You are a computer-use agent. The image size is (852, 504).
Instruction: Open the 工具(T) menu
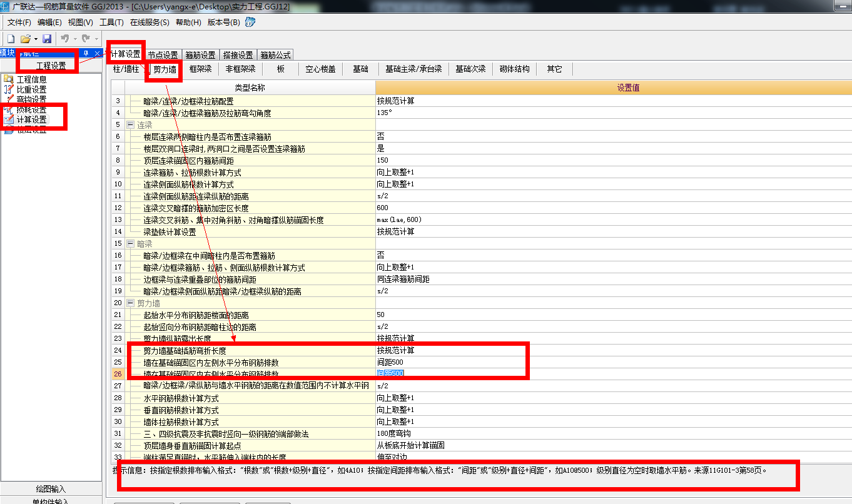coord(111,23)
